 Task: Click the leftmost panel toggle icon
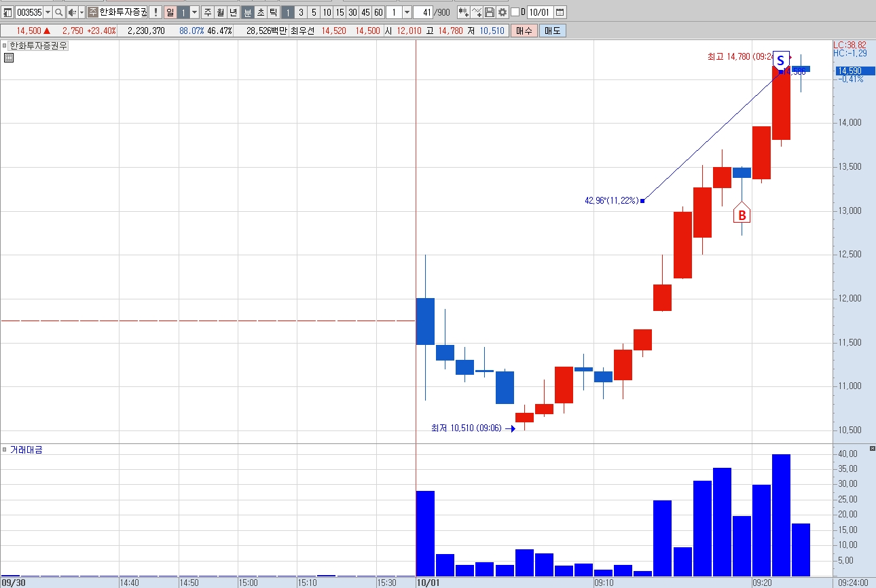click(x=8, y=12)
